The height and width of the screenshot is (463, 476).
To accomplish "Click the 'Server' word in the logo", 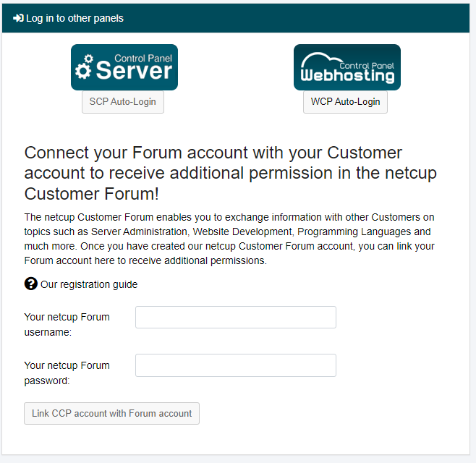I will [x=134, y=71].
